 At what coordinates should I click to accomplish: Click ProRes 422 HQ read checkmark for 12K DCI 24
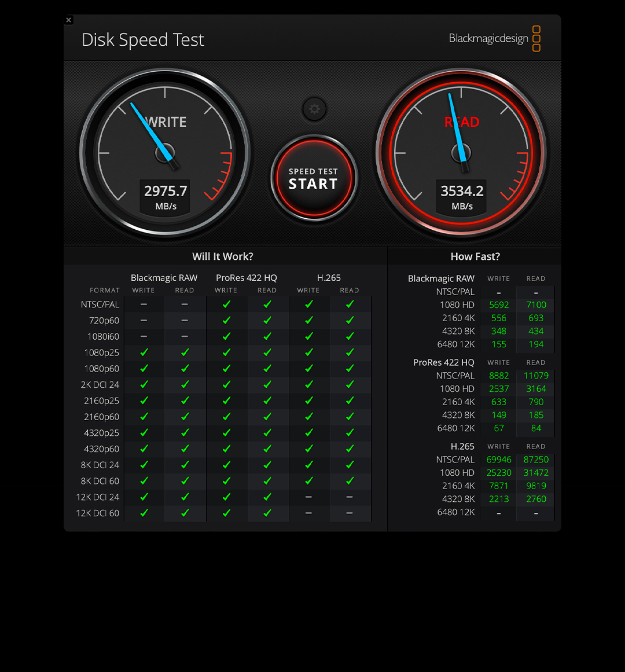coord(267,497)
